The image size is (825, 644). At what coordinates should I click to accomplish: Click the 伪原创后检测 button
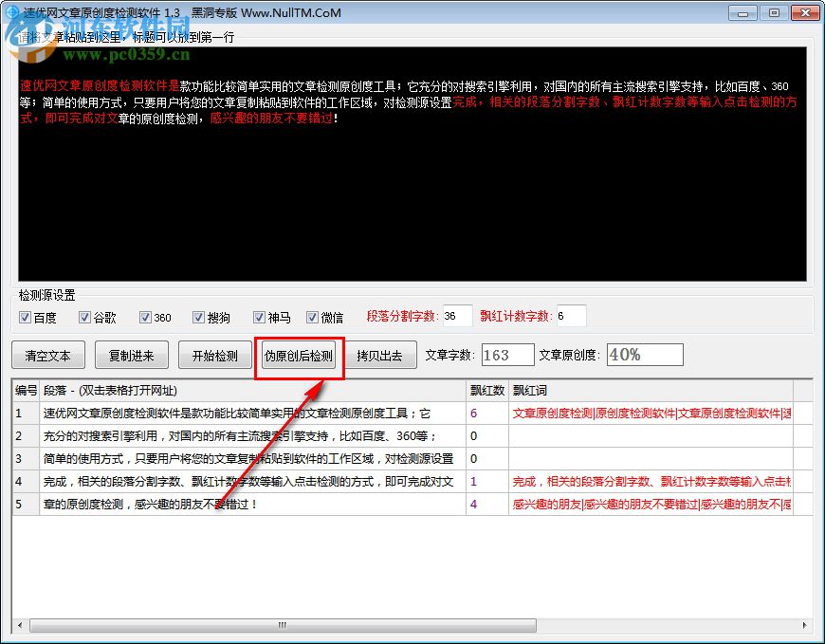299,355
